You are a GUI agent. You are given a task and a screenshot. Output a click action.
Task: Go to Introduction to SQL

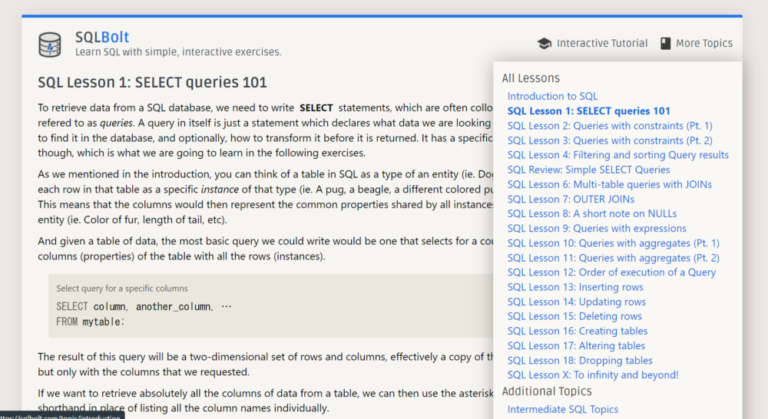click(x=552, y=96)
